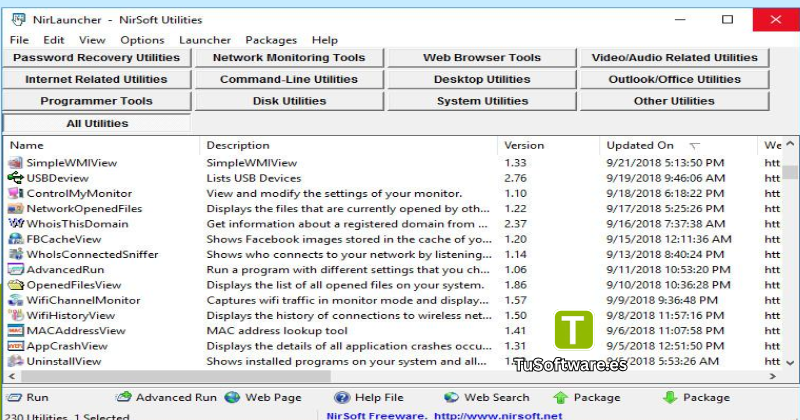This screenshot has height=420, width=800.
Task: Open the File menu
Action: point(19,40)
